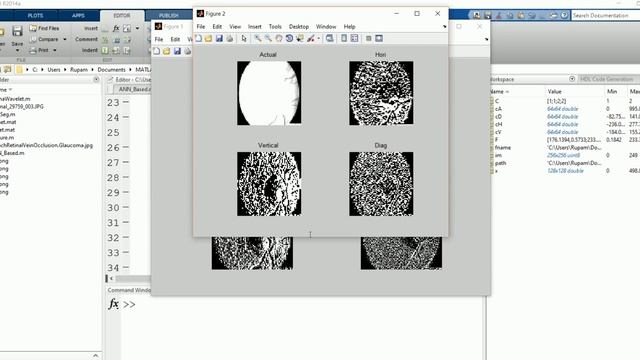Click Show Plot Tools icon in Figure 2
Screen dimensions: 640x360
pos(379,38)
